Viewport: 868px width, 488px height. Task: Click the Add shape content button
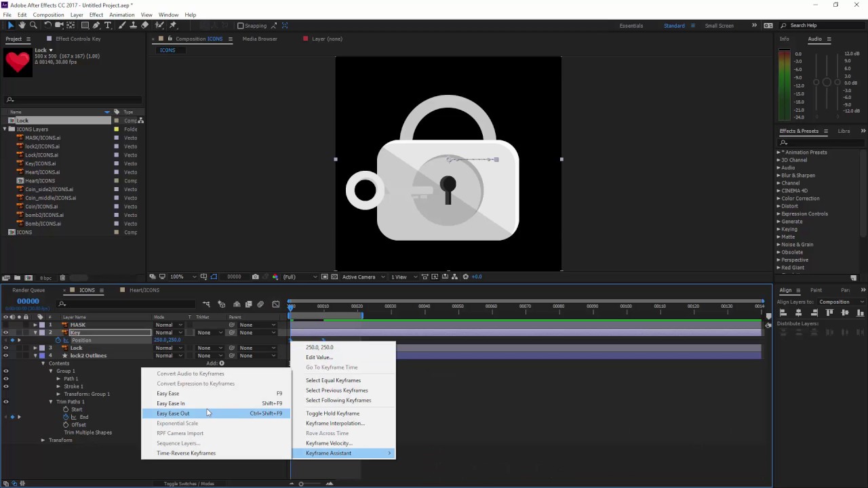coord(221,363)
